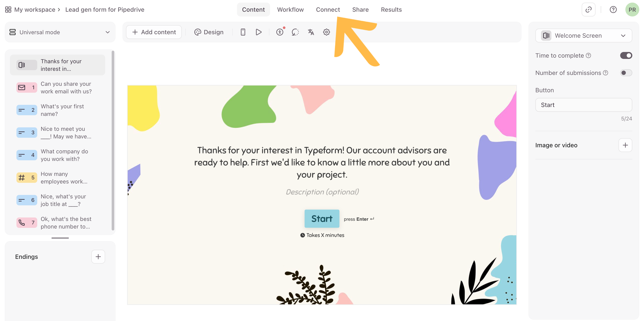644x321 pixels.
Task: Click the Start button in preview
Action: click(322, 219)
